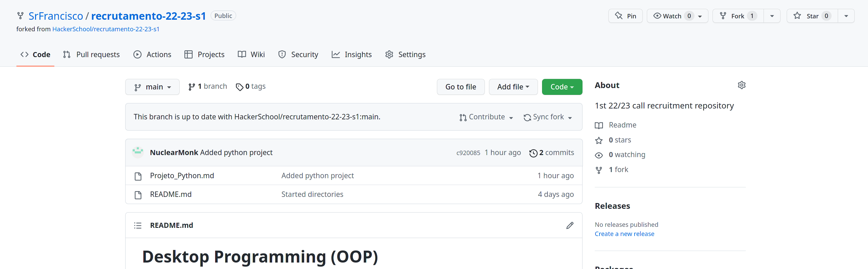Click the About settings gear icon

[741, 85]
